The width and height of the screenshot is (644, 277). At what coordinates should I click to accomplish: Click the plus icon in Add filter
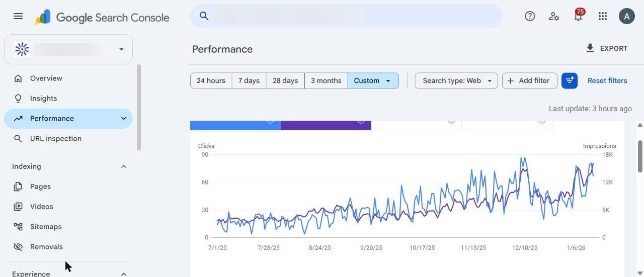tap(511, 80)
